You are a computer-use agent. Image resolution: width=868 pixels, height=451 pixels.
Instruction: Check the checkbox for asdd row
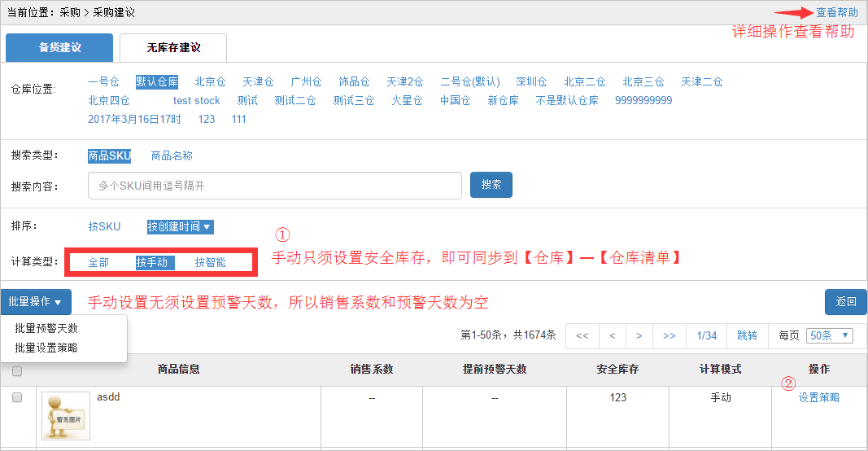point(17,397)
